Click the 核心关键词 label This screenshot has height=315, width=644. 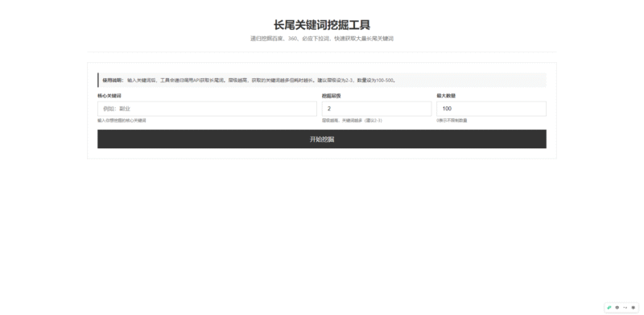[x=109, y=96]
